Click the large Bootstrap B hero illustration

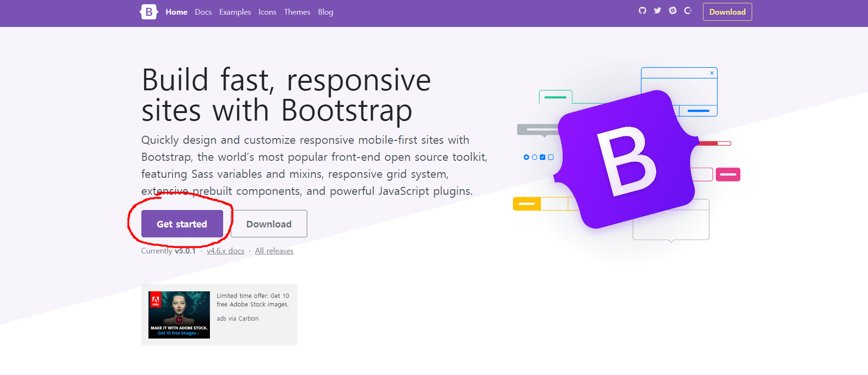(x=626, y=159)
